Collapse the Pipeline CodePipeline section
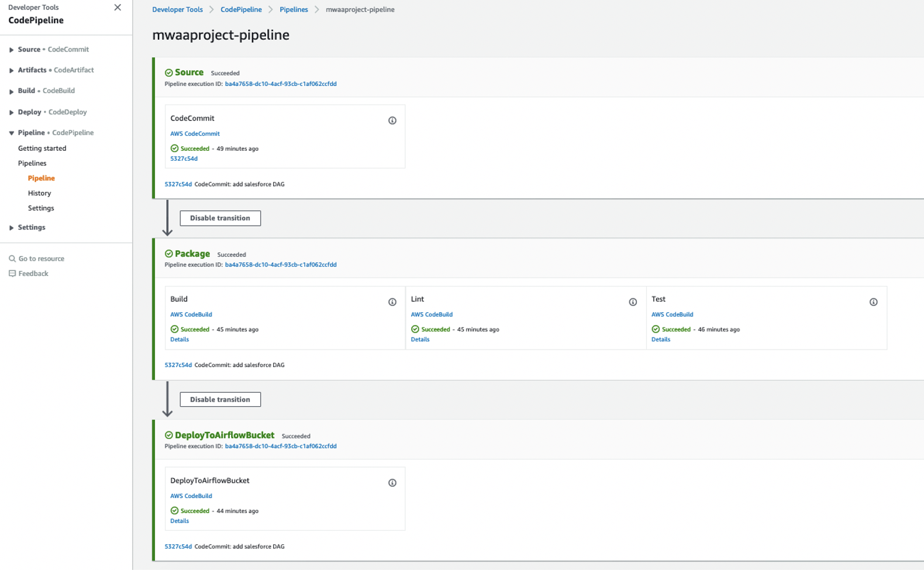This screenshot has width=924, height=574. coord(11,133)
